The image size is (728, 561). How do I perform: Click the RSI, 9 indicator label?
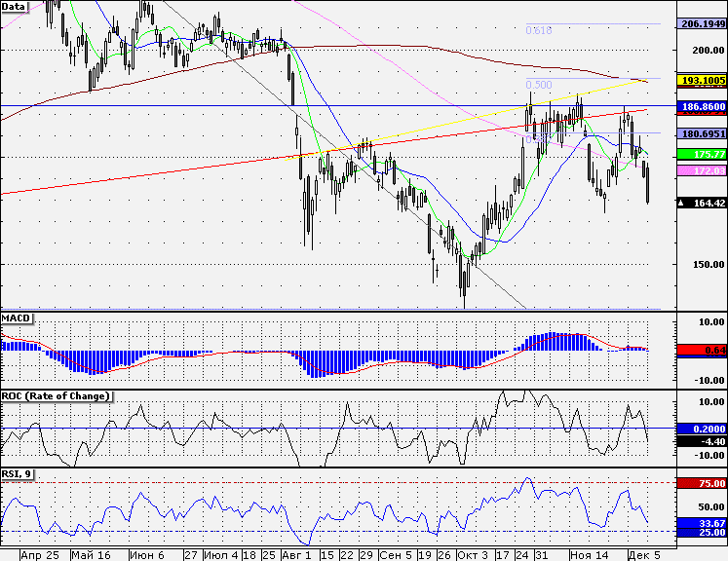tap(17, 473)
